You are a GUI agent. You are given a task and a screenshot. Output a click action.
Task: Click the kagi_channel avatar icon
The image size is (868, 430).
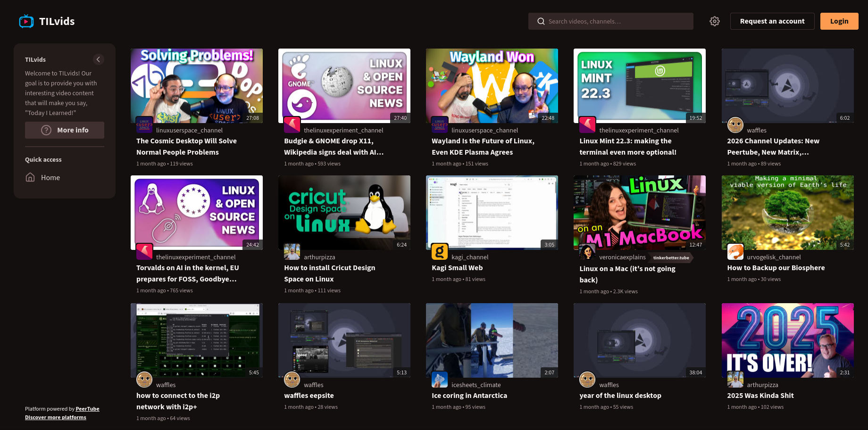point(440,252)
